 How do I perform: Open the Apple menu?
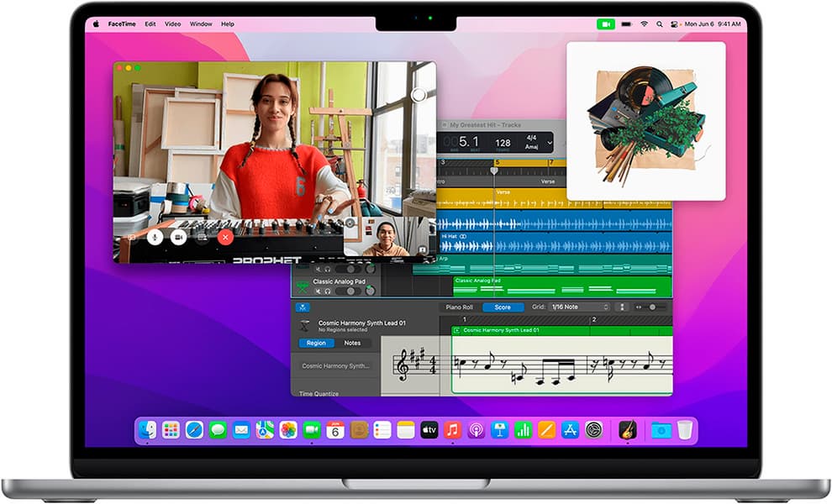point(96,24)
